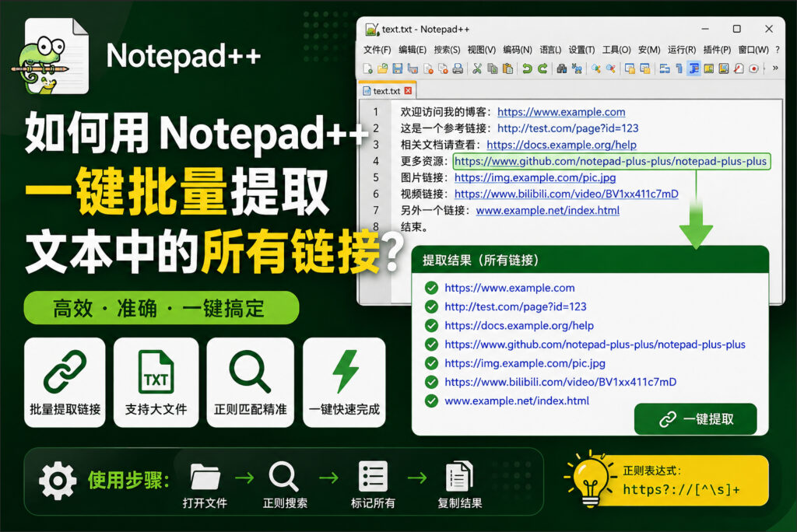Select the Cut scissors icon
The width and height of the screenshot is (797, 532).
(x=477, y=68)
